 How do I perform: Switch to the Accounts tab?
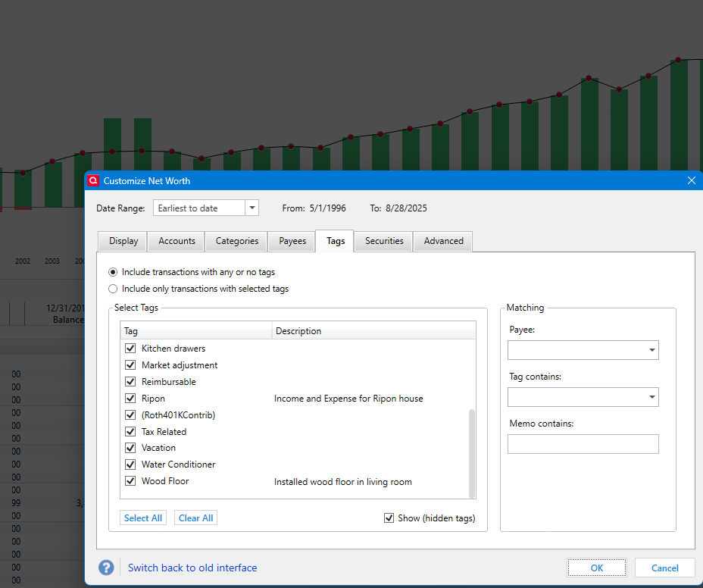tap(177, 241)
